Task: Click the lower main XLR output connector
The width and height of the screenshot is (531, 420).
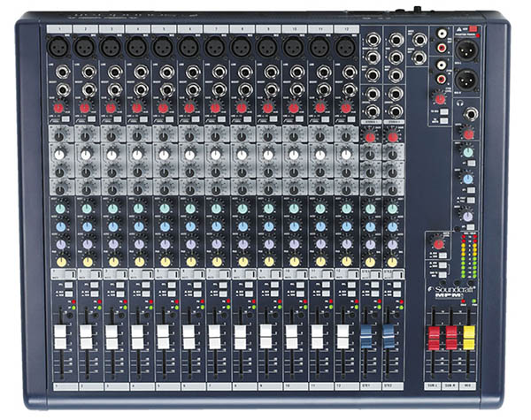Action: (466, 80)
